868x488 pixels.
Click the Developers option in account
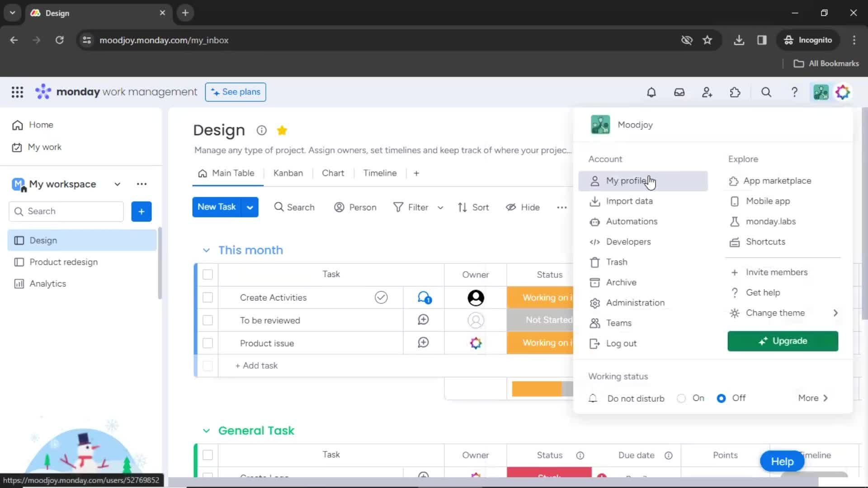tap(628, 241)
